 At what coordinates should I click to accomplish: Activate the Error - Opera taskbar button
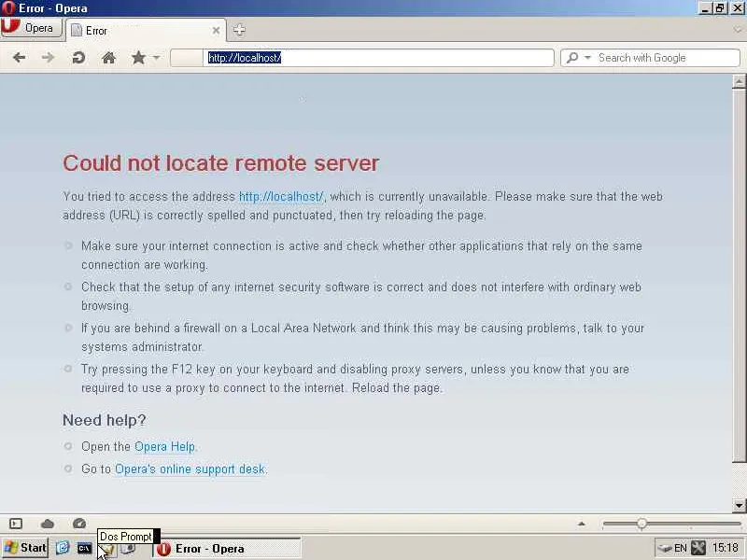(227, 549)
